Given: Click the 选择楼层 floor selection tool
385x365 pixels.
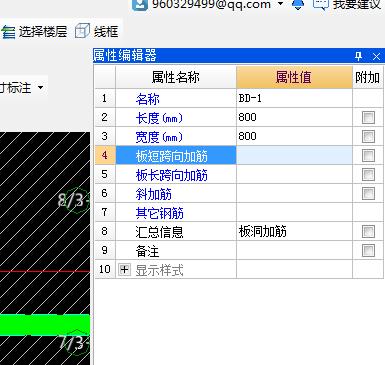Looking at the screenshot, I should click(x=34, y=32).
